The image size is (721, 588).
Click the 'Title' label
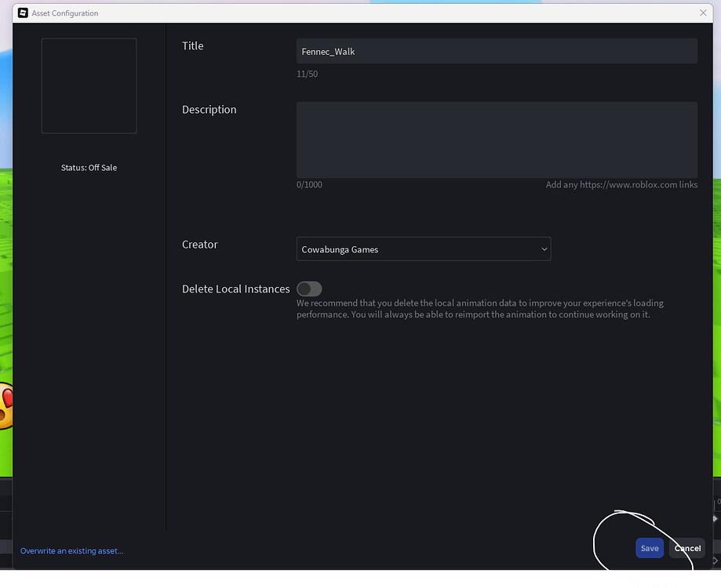point(193,45)
